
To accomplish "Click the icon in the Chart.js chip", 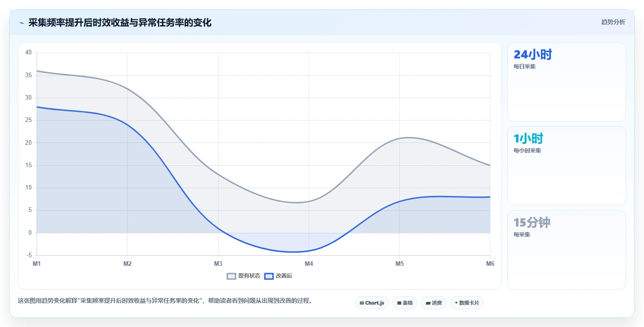I will 362,303.
